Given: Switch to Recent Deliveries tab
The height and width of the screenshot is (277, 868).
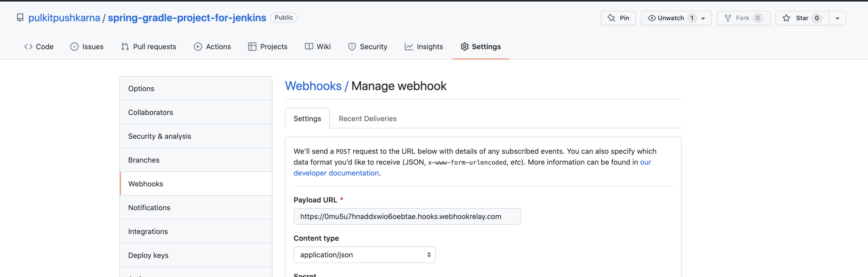Looking at the screenshot, I should click(368, 119).
